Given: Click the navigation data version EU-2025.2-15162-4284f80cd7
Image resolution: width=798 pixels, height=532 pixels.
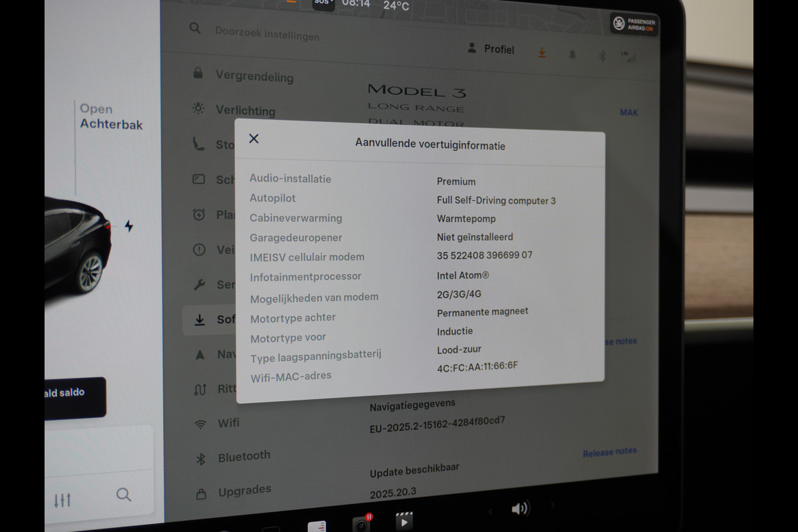Looking at the screenshot, I should [438, 425].
